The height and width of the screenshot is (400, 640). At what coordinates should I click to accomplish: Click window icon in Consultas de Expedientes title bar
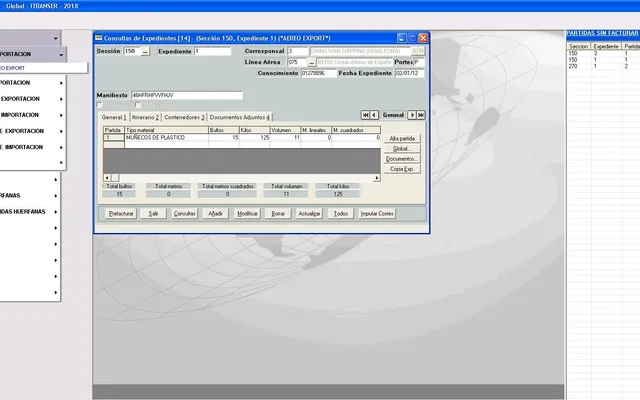(x=98, y=38)
